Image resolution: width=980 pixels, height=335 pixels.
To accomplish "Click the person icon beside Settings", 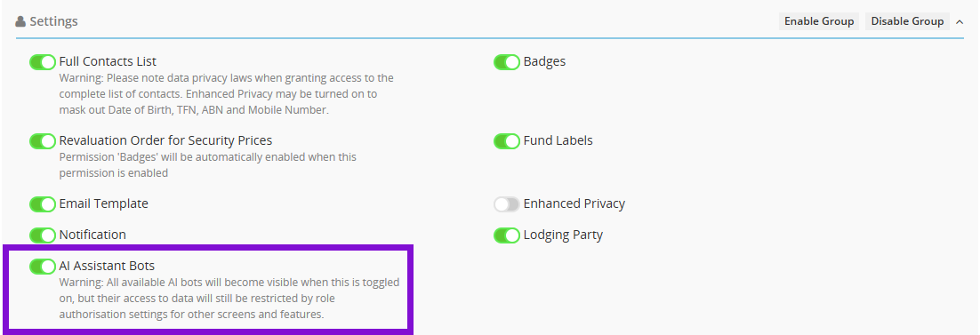I will (20, 22).
